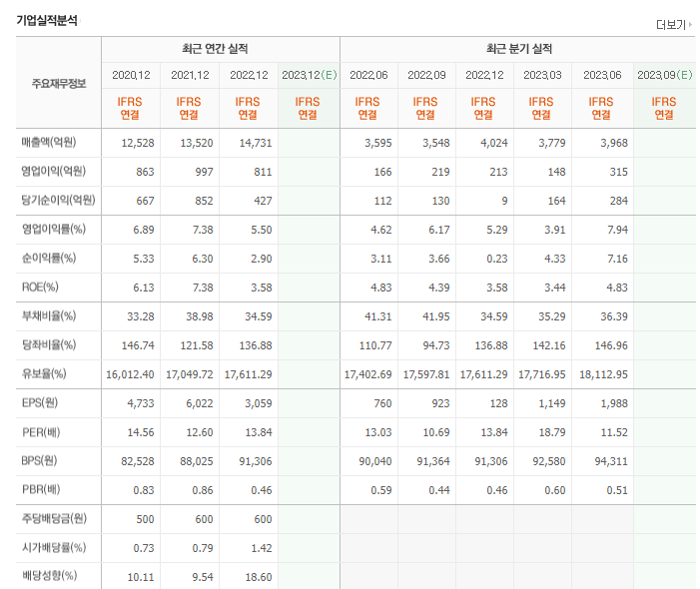Click the 500 dividend per share value

pos(145,519)
